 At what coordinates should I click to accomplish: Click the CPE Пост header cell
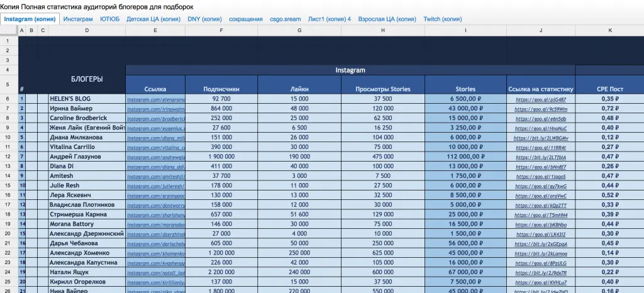point(609,89)
